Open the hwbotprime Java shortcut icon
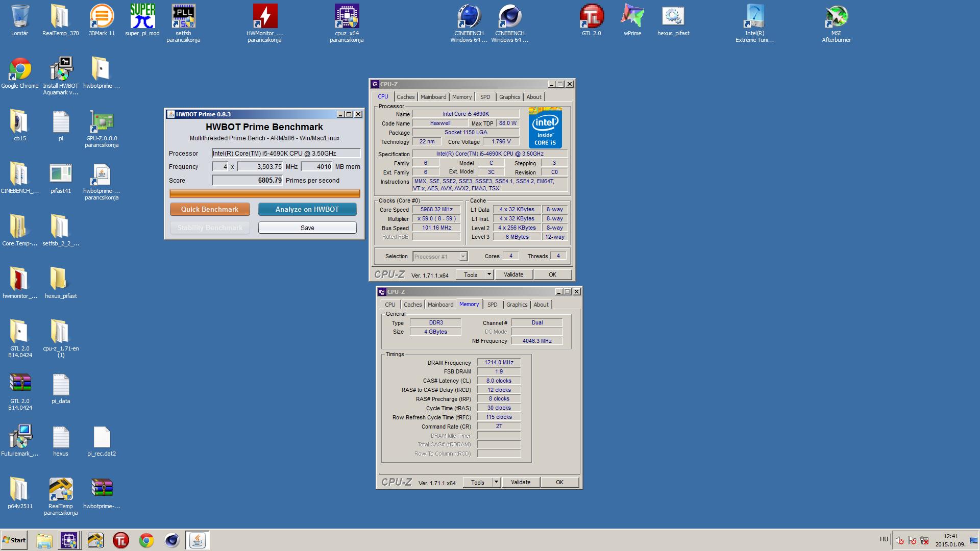Image resolution: width=980 pixels, height=551 pixels. 102,174
